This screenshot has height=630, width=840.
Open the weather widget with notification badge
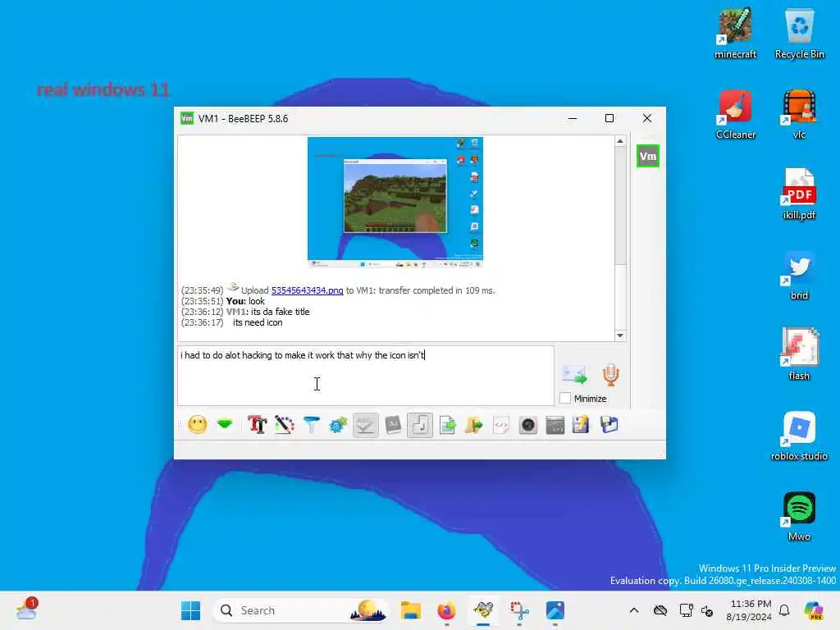26,609
